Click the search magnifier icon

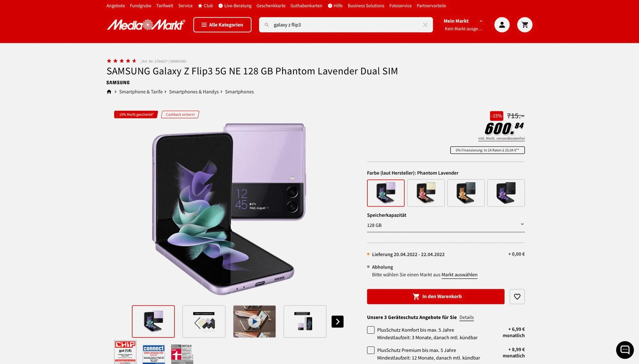click(267, 25)
